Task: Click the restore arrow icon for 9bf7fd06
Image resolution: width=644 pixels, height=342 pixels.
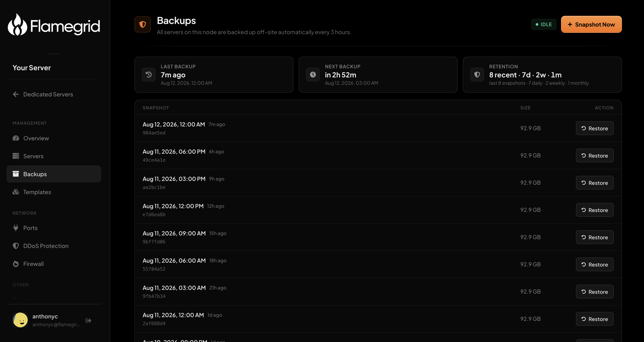Action: coord(583,237)
